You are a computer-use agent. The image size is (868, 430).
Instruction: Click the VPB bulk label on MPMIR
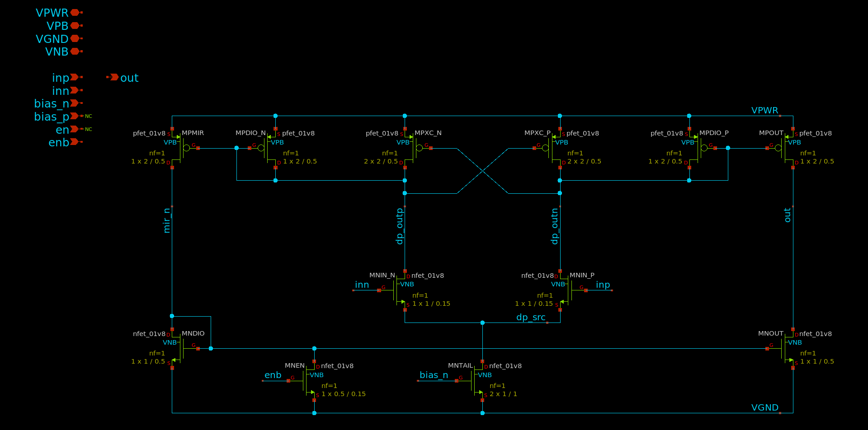(x=170, y=142)
